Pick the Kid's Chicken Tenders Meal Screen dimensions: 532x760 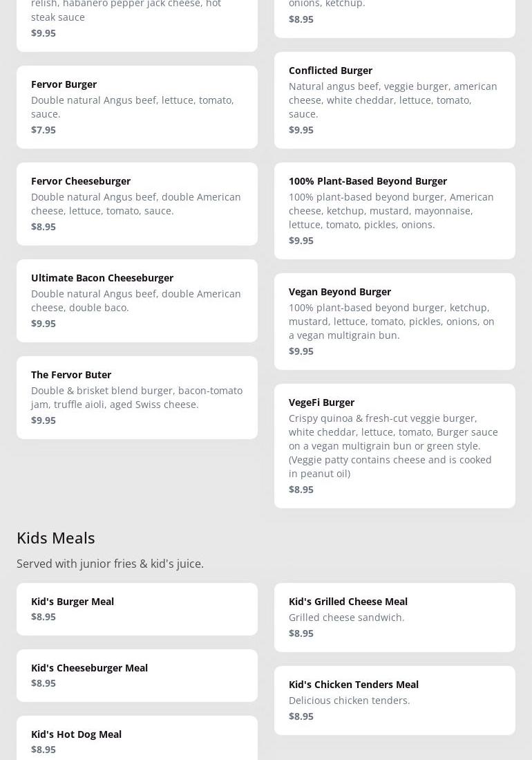point(395,700)
